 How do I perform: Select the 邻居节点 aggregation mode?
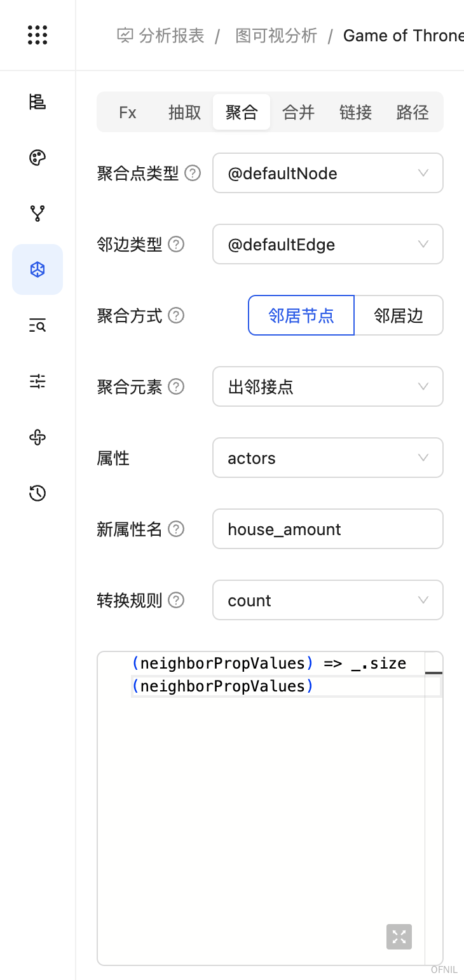301,315
